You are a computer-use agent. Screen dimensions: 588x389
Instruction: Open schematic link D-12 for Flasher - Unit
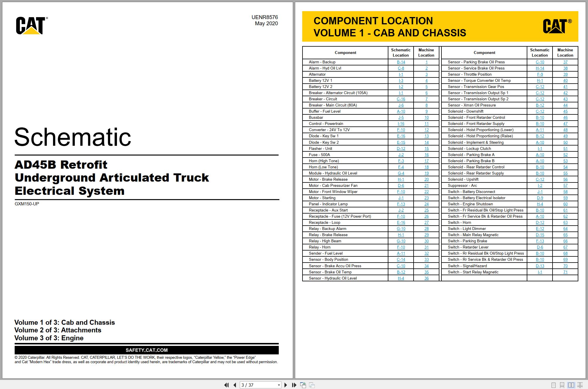pyautogui.click(x=401, y=148)
